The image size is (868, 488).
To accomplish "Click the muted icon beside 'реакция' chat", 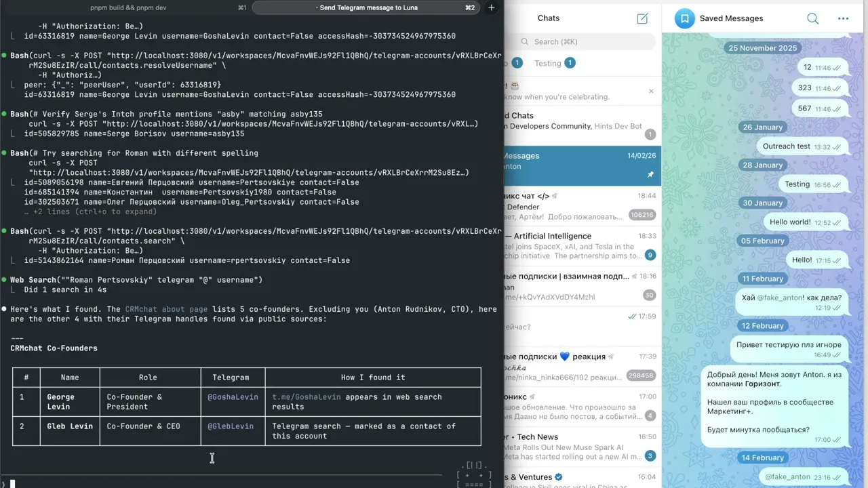I will click(611, 357).
